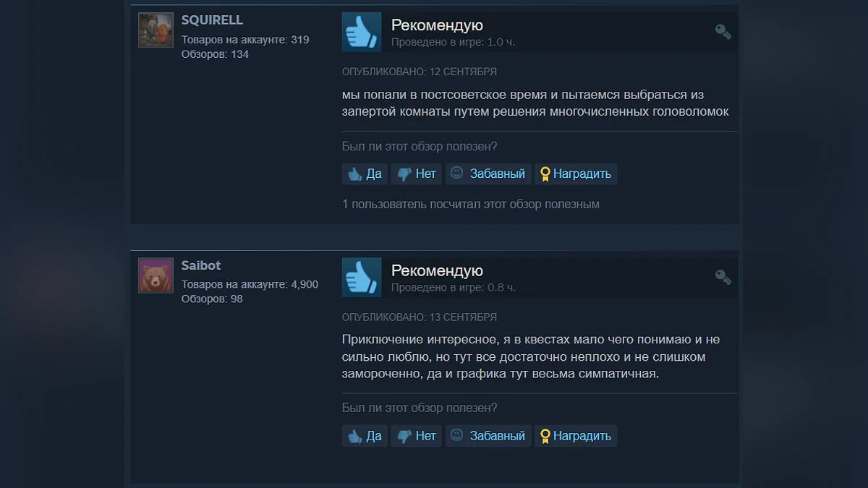Click the key icon on Saibot's review
Screen dimensions: 868x488
pyautogui.click(x=723, y=277)
